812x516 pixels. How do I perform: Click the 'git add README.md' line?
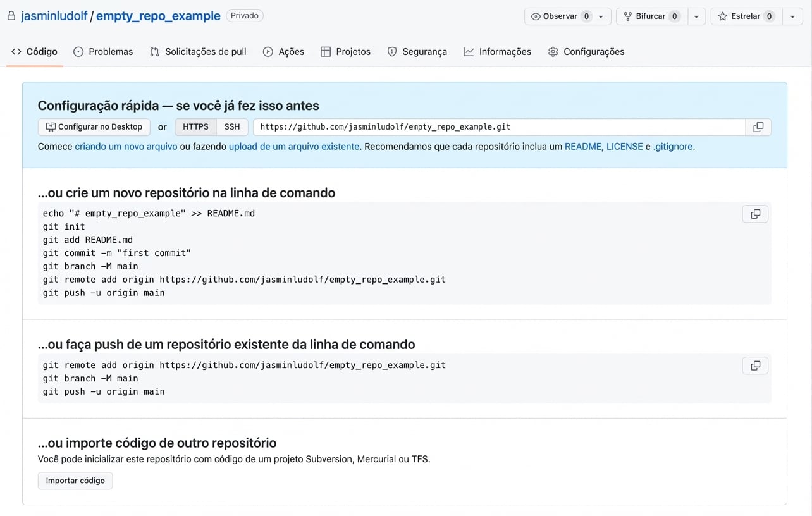[88, 240]
